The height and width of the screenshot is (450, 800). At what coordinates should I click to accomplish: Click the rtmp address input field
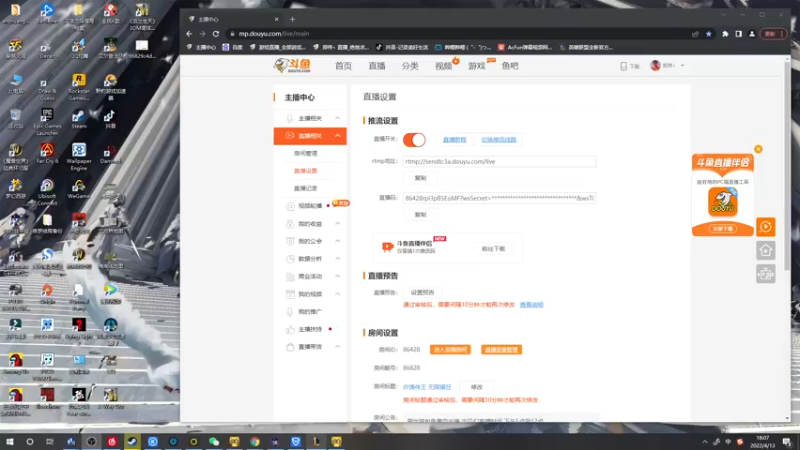pos(499,161)
